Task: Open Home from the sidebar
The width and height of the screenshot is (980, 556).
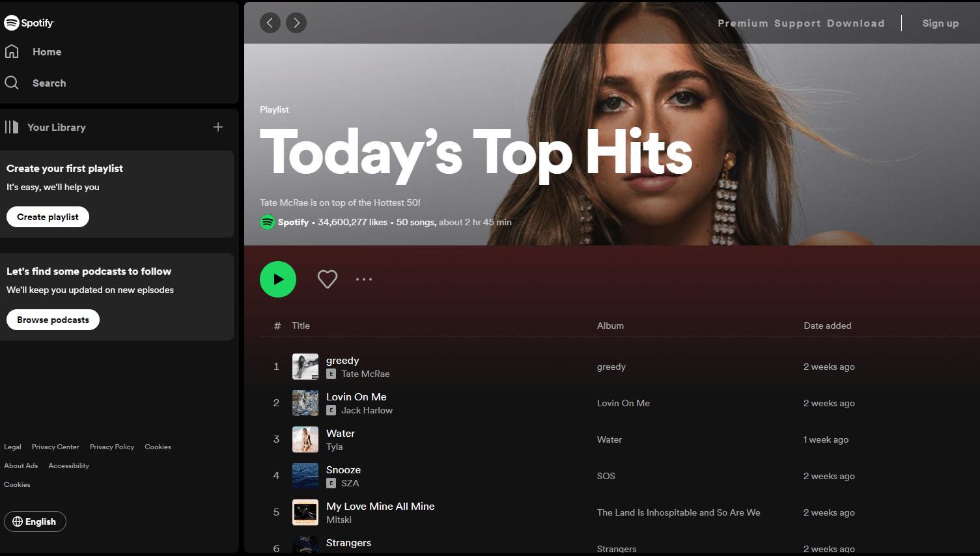Action: coord(33,51)
